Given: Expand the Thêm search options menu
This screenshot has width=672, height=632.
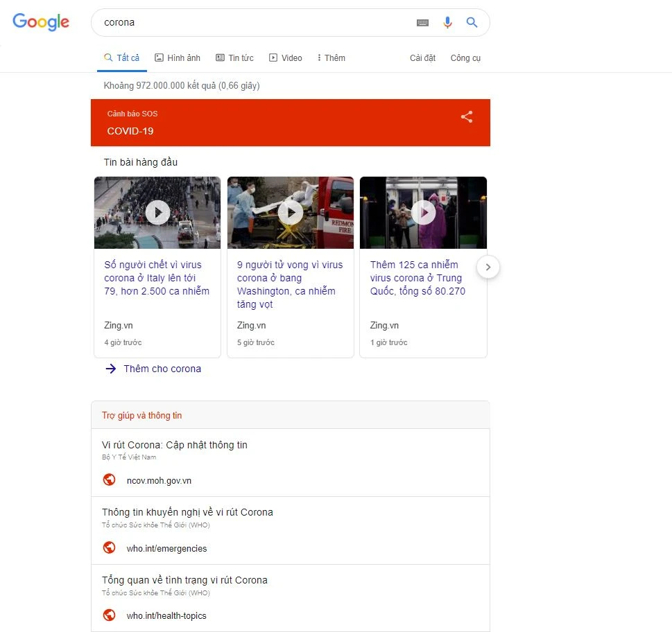Looking at the screenshot, I should [x=331, y=58].
